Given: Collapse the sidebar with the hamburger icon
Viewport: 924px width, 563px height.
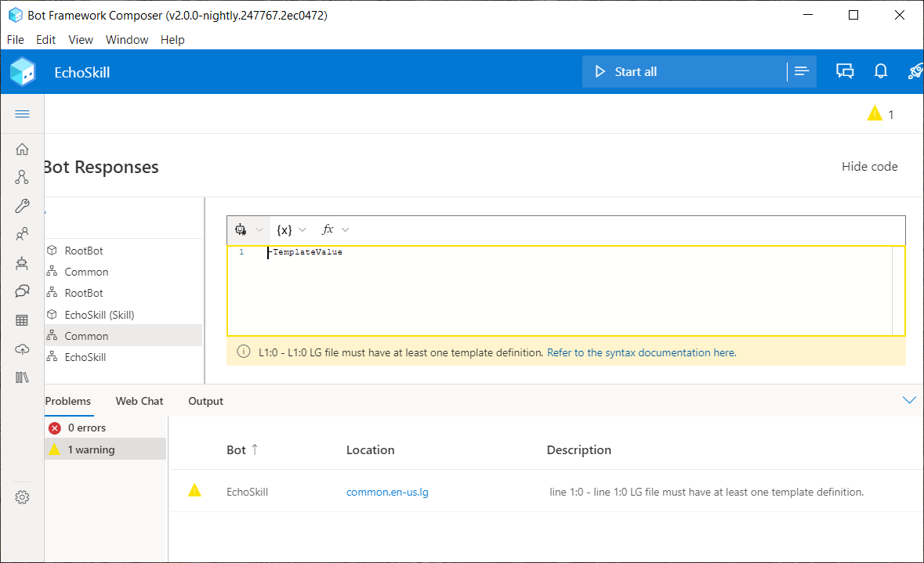Looking at the screenshot, I should pyautogui.click(x=23, y=114).
